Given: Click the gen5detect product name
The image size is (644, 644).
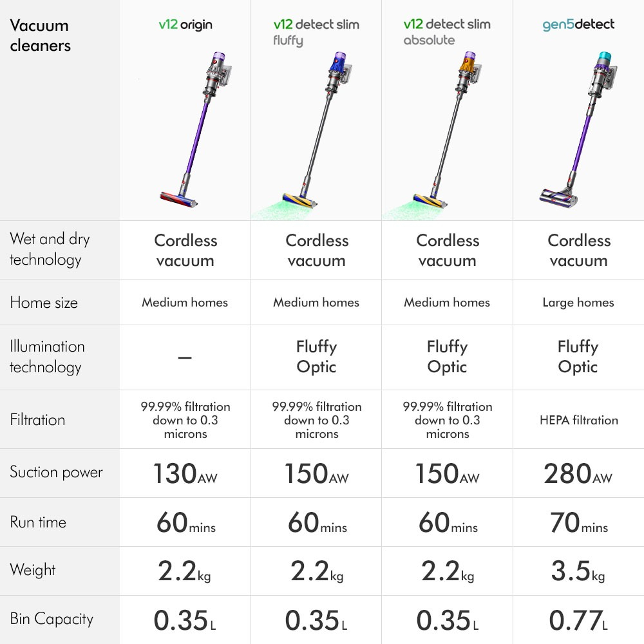Looking at the screenshot, I should [x=578, y=24].
